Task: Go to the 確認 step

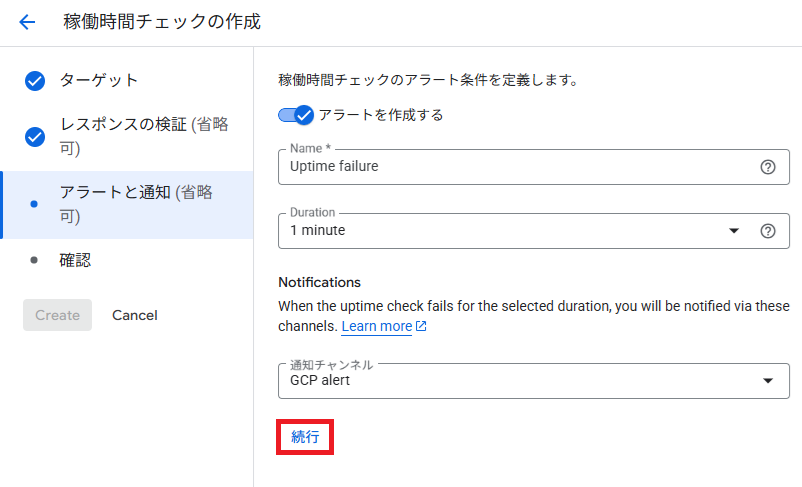Action: pos(75,260)
